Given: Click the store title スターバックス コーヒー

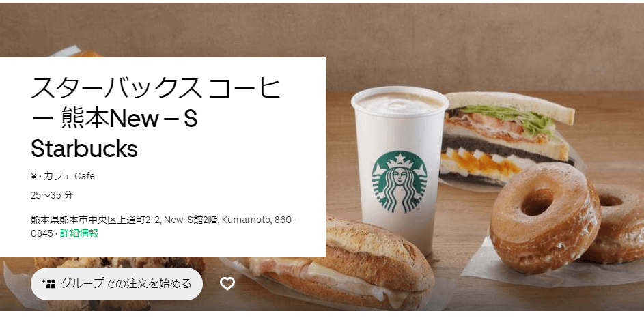Looking at the screenshot, I should (x=156, y=88).
